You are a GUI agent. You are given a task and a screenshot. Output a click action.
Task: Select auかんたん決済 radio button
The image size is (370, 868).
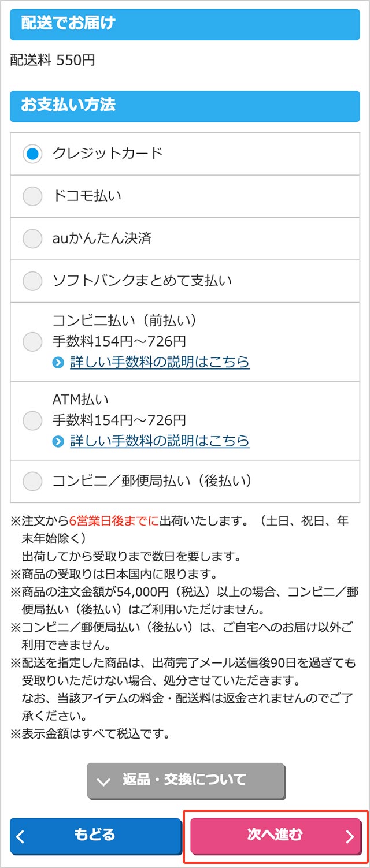pyautogui.click(x=32, y=239)
